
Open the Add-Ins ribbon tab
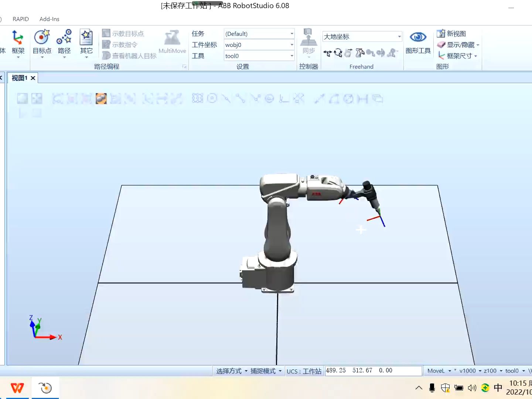[49, 19]
